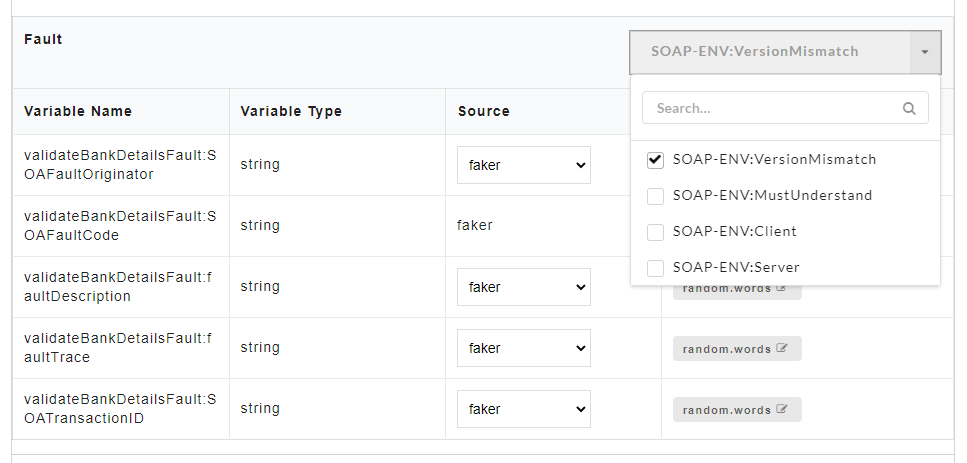The height and width of the screenshot is (463, 967).
Task: Check the SOAP-ENV:MustUnderstand checkbox
Action: pyautogui.click(x=656, y=196)
